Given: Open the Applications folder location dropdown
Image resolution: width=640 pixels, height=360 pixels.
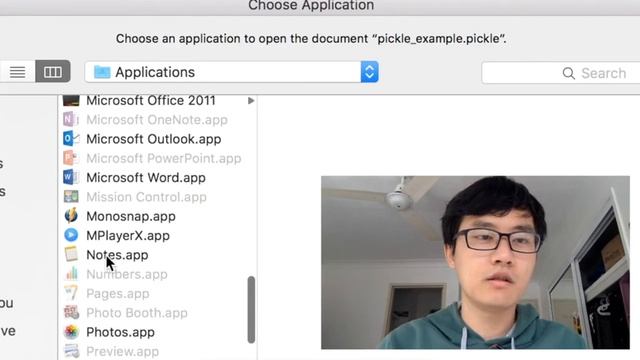Looking at the screenshot, I should (x=231, y=72).
